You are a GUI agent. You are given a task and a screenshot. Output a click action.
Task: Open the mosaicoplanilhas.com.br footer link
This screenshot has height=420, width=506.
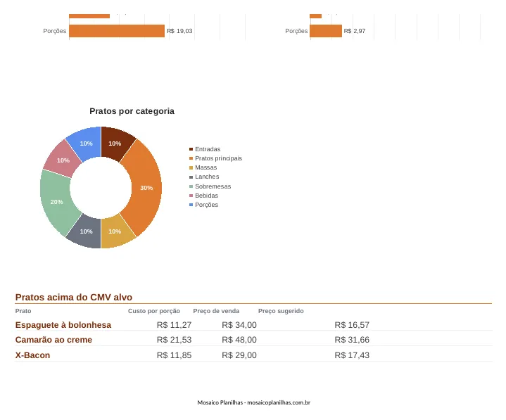click(x=279, y=402)
